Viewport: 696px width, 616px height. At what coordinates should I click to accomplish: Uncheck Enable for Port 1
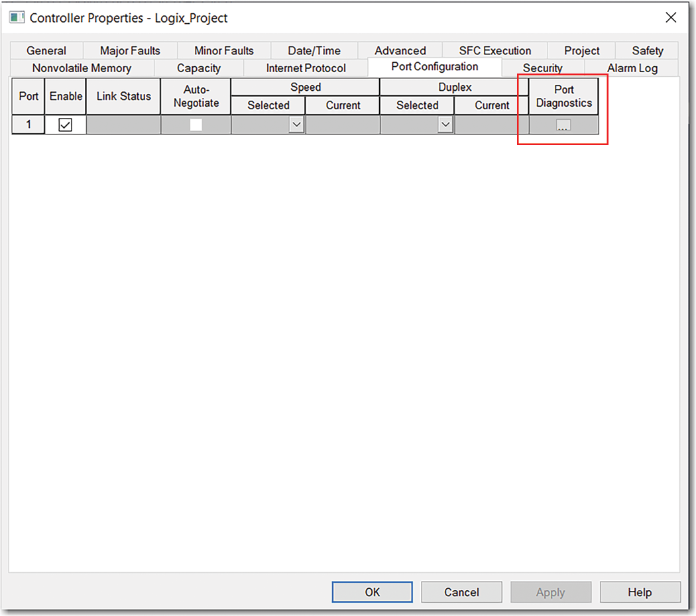(x=65, y=124)
